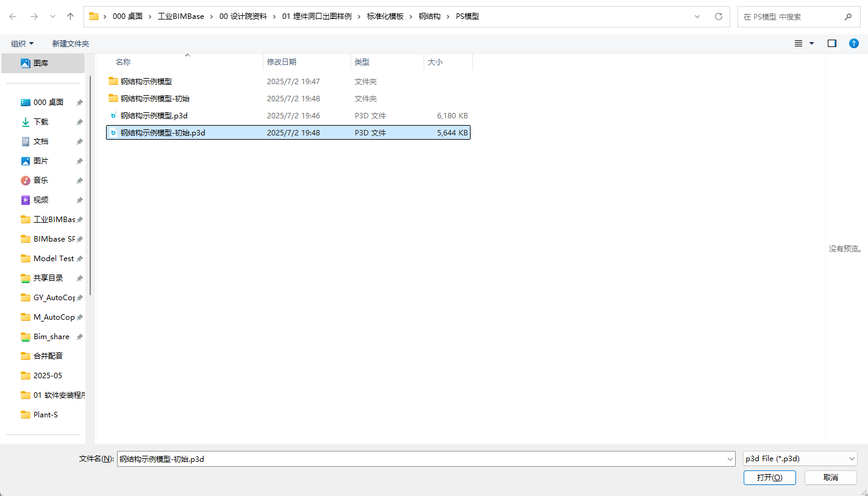This screenshot has height=496, width=868.
Task: Select the 钢结构示例模型 folder
Action: (288, 81)
